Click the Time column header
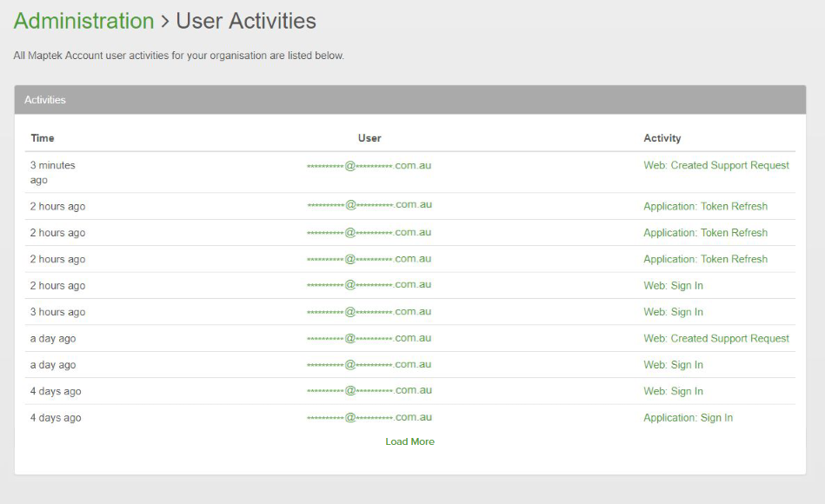Screen dimensions: 825x504 [x=43, y=138]
